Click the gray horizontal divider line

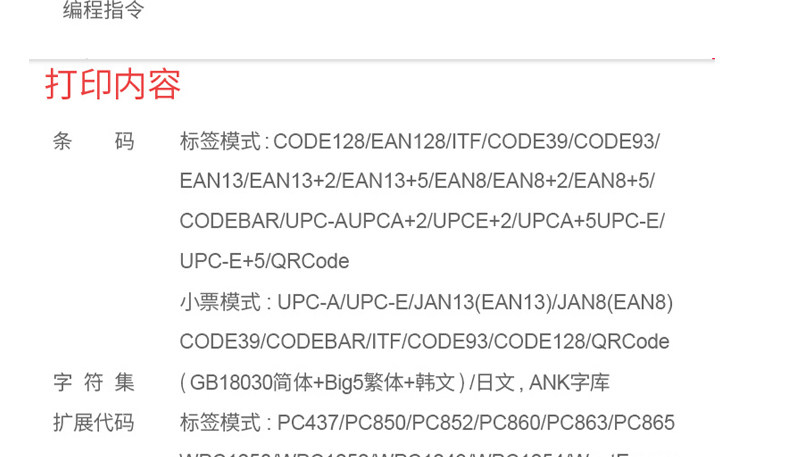coord(372,60)
